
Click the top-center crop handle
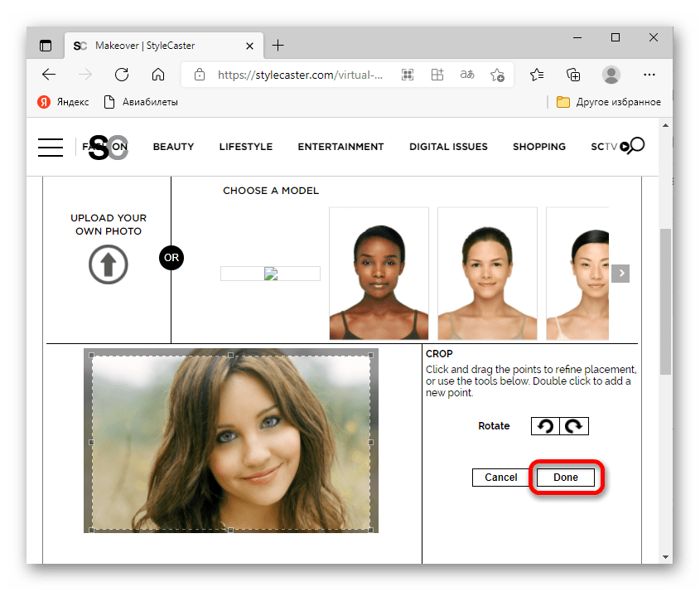[231, 355]
